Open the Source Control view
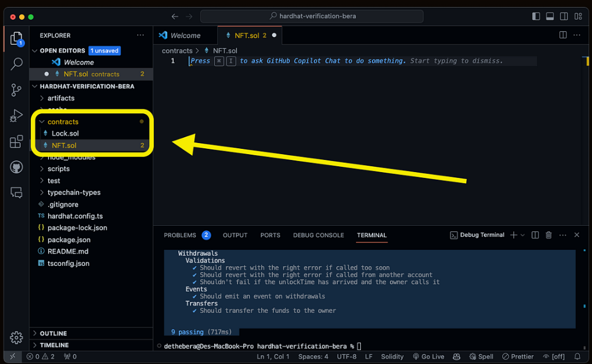Image resolution: width=592 pixels, height=364 pixels. coord(16,90)
